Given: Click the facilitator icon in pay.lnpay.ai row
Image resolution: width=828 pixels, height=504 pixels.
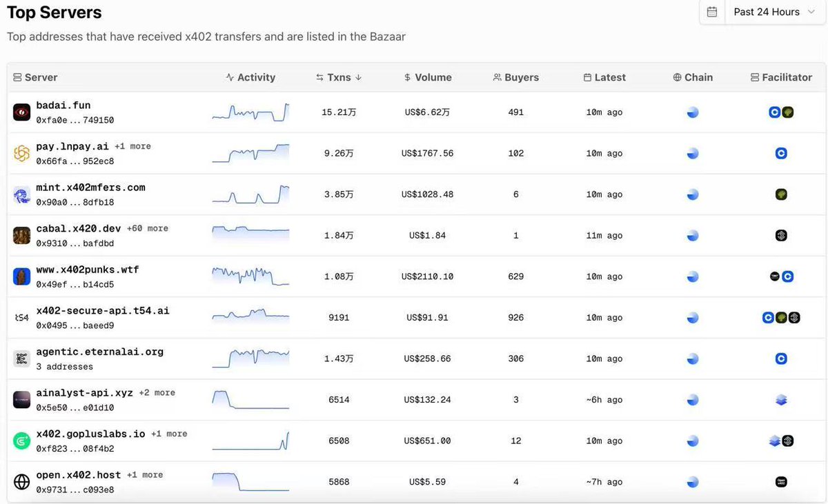Looking at the screenshot, I should (781, 154).
